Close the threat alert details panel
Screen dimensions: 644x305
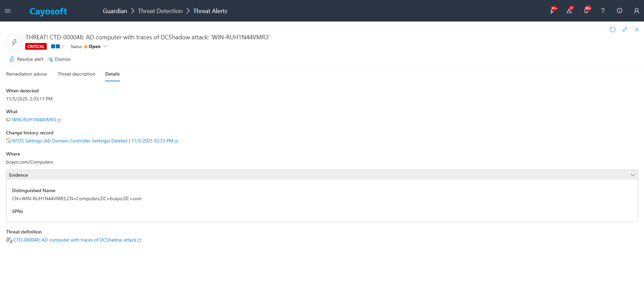(x=637, y=30)
